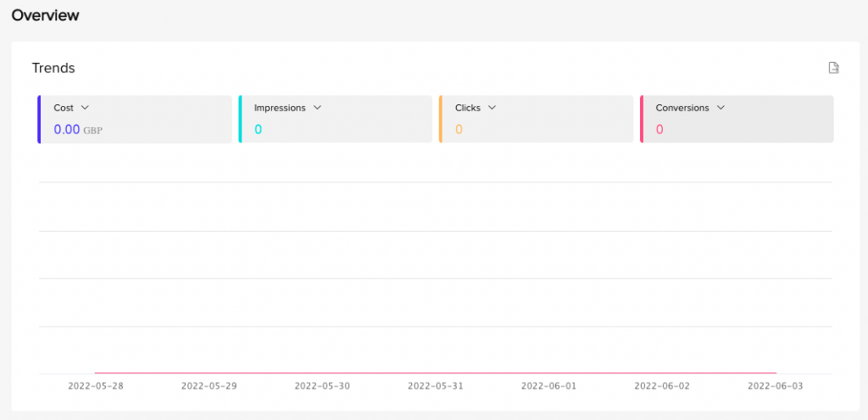This screenshot has height=420, width=868.
Task: Toggle the Conversions metric card
Action: (x=737, y=119)
